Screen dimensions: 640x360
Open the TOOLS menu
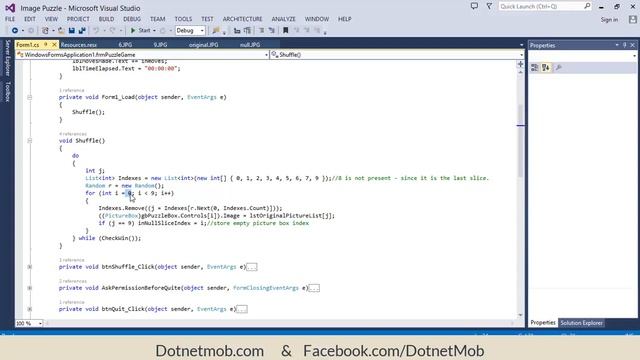point(183,19)
